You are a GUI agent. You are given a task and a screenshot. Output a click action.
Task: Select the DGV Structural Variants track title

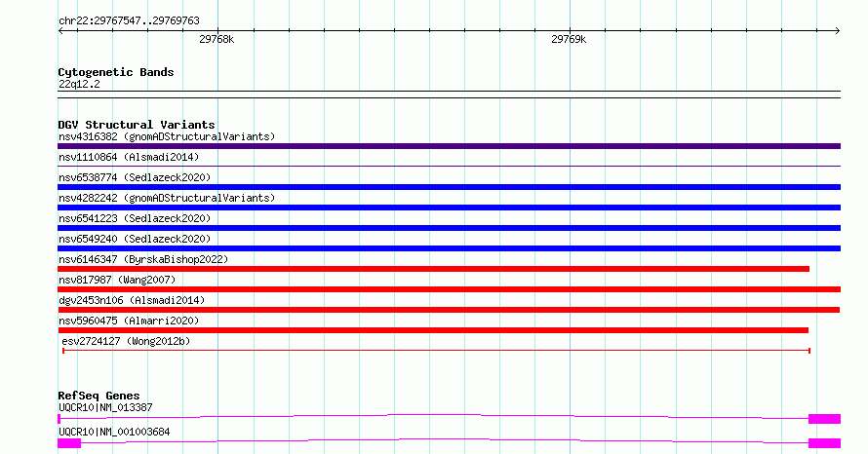[x=137, y=125]
